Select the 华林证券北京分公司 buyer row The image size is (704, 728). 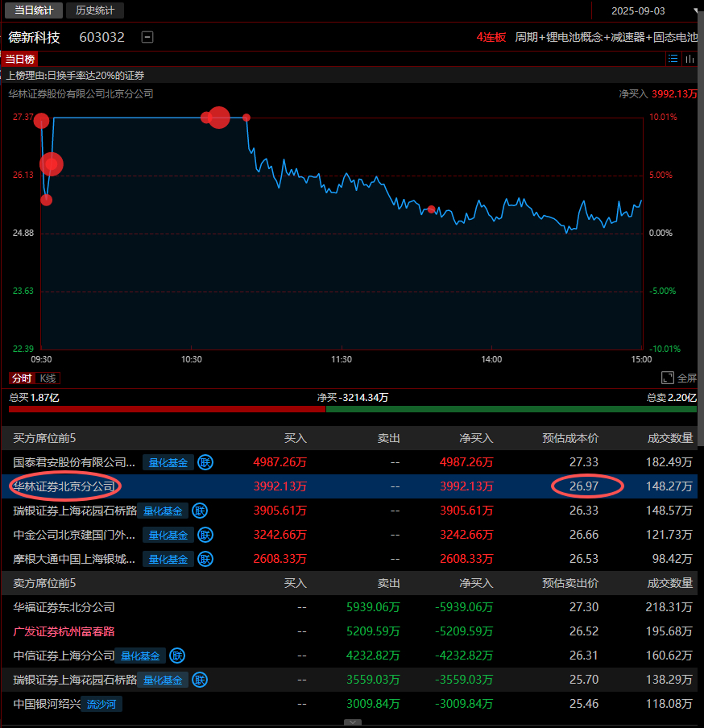tap(350, 486)
